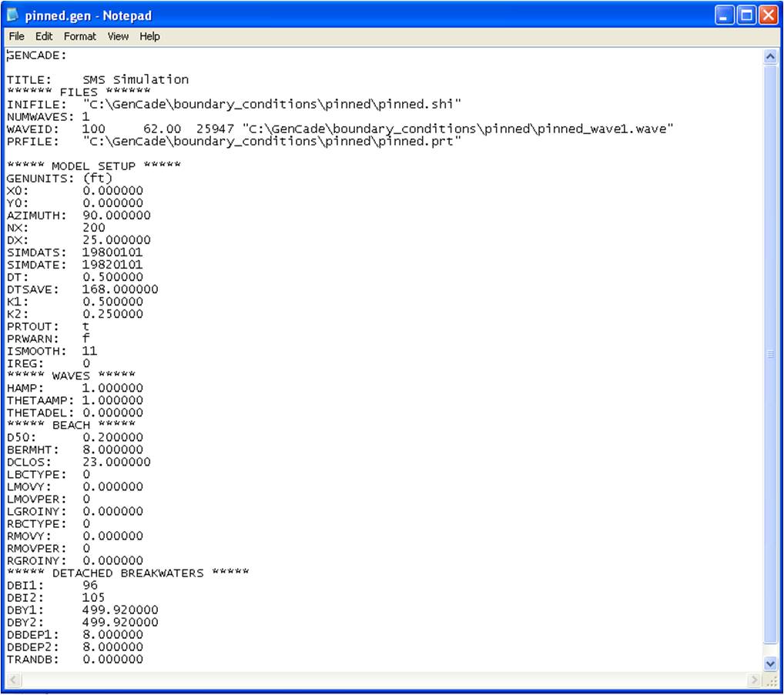Viewport: 784px width, 695px height.
Task: Click the DBDEP1: line
Action: point(75,634)
